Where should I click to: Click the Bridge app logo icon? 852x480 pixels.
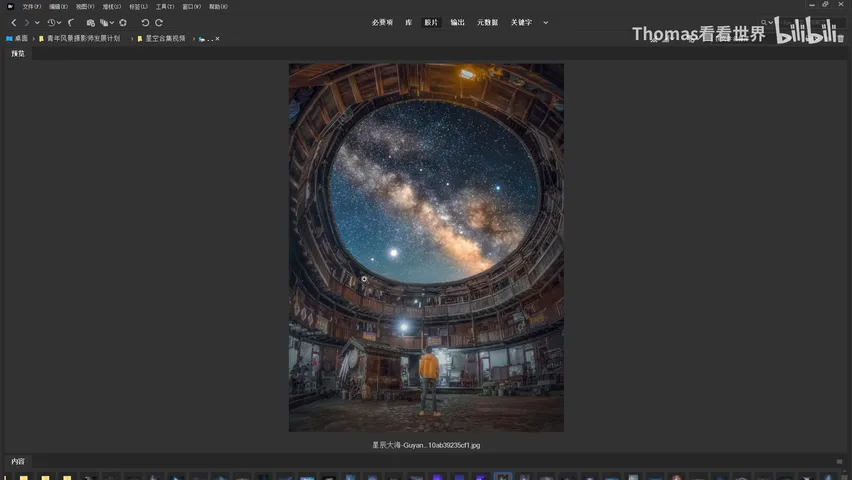(10, 7)
